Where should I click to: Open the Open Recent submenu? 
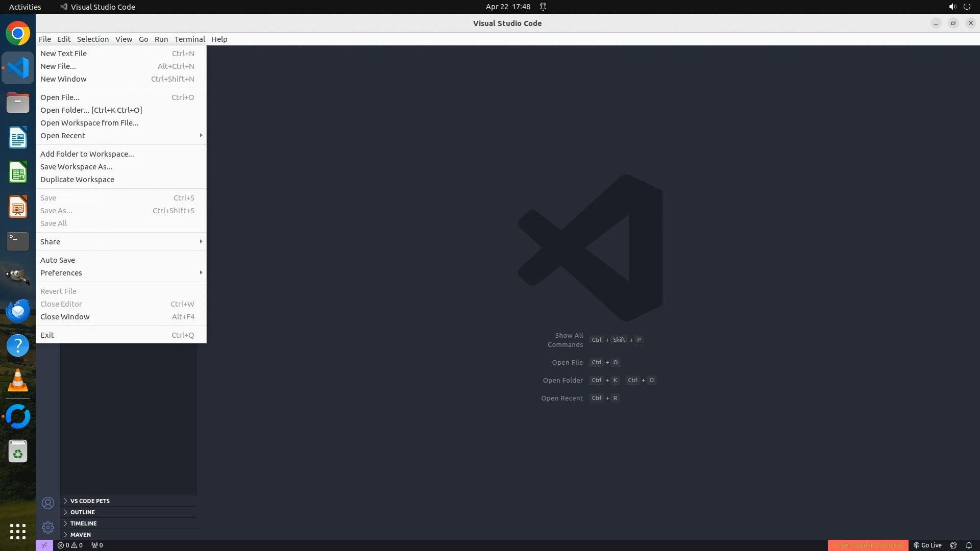tap(63, 135)
